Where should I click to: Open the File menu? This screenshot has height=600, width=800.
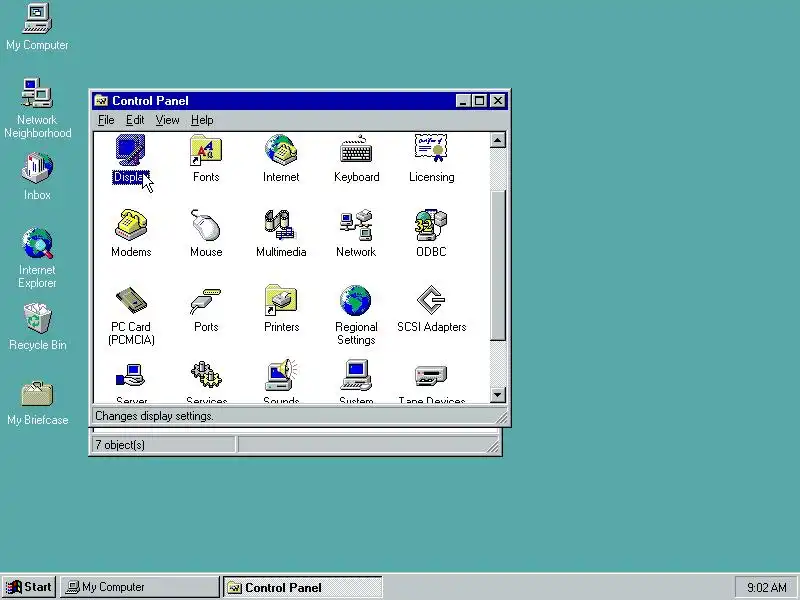click(x=106, y=120)
